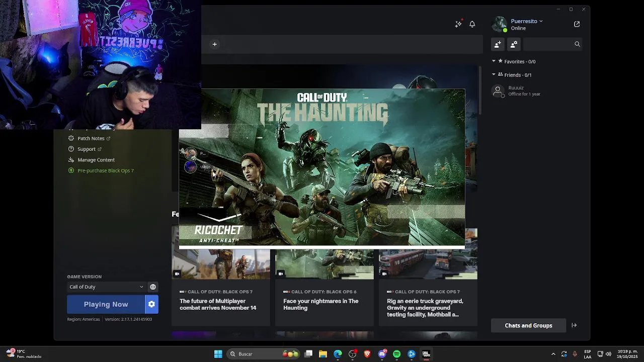Open the blue game settings gear
This screenshot has height=362, width=644.
pyautogui.click(x=151, y=304)
